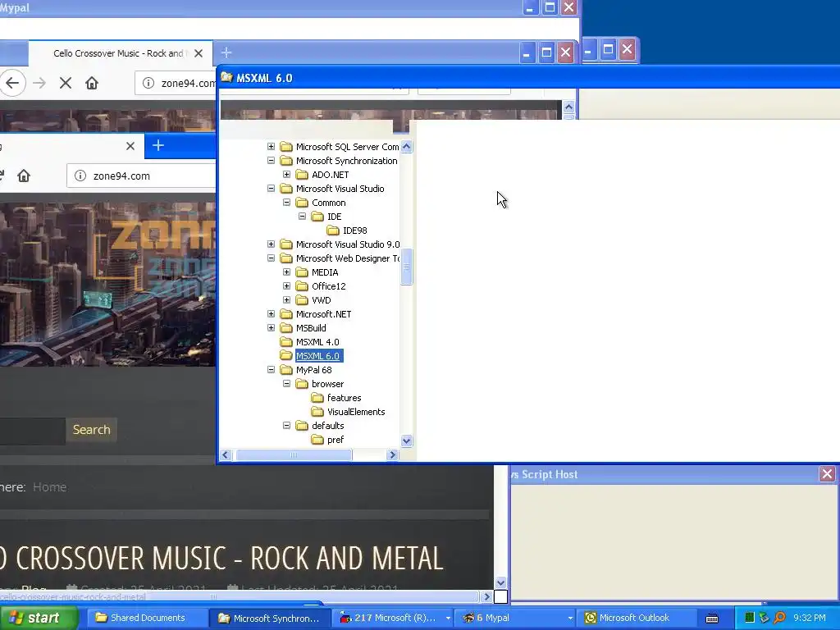This screenshot has width=840, height=630.
Task: Collapse the browser folder node
Action: [286, 383]
